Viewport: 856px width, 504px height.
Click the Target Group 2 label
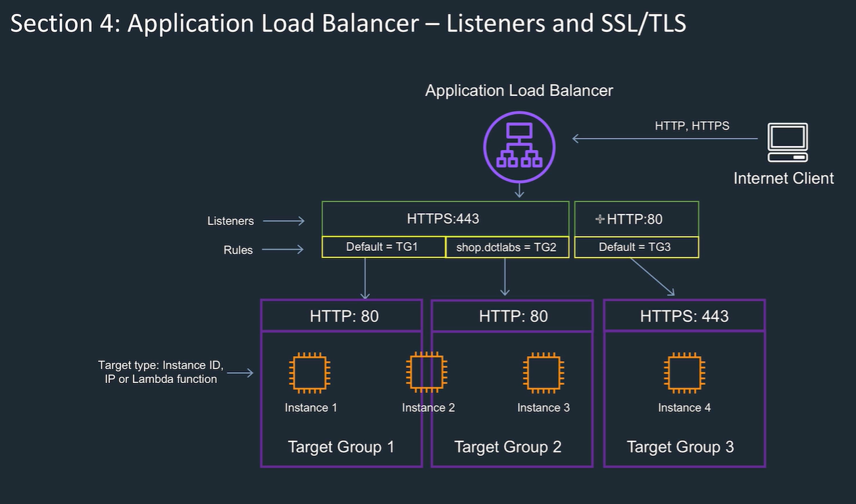point(508,447)
